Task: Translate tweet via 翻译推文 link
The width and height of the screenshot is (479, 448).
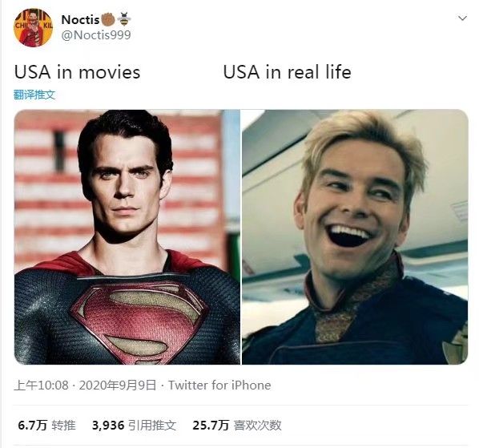Action: click(34, 95)
